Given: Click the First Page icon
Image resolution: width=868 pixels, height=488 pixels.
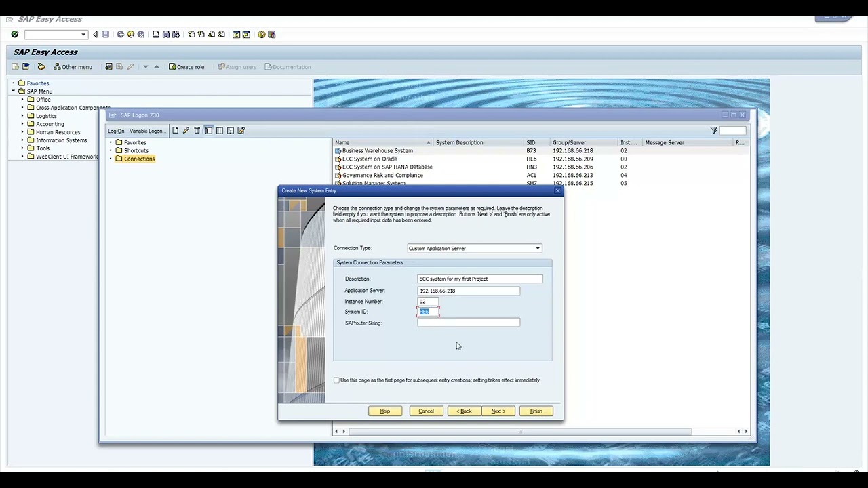Looking at the screenshot, I should (x=191, y=34).
